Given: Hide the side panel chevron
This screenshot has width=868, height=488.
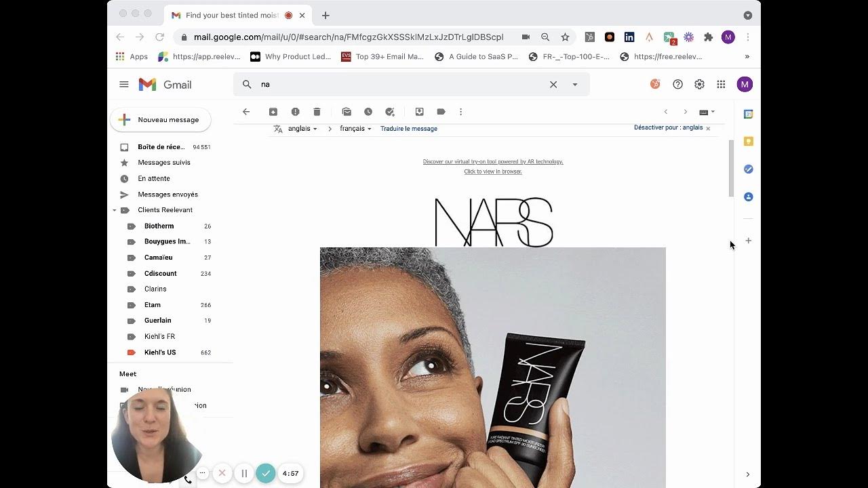Looking at the screenshot, I should coord(748,474).
